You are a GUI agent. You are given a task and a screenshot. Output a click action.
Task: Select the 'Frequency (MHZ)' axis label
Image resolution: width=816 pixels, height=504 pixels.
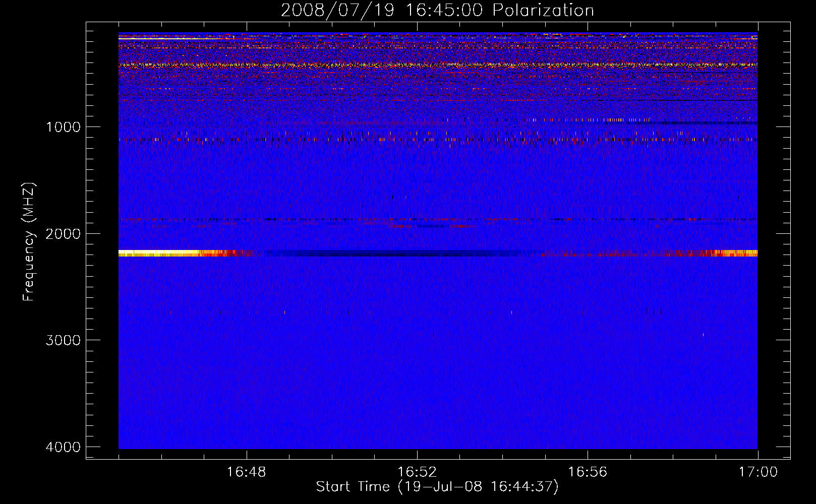pos(29,242)
